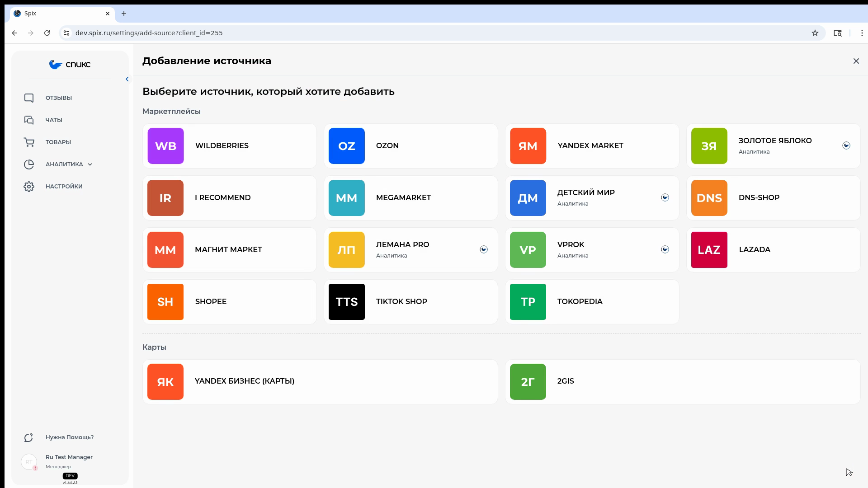Screen dimensions: 868x488
Task: Click the Аналитика pie chart icon
Action: point(29,164)
